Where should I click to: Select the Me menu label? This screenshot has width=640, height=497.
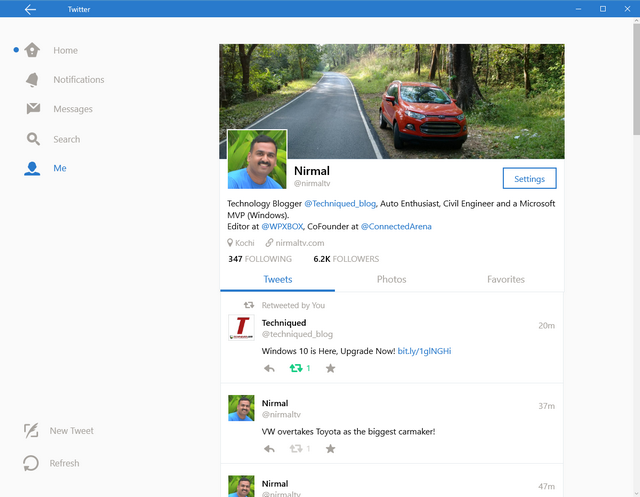pos(60,168)
